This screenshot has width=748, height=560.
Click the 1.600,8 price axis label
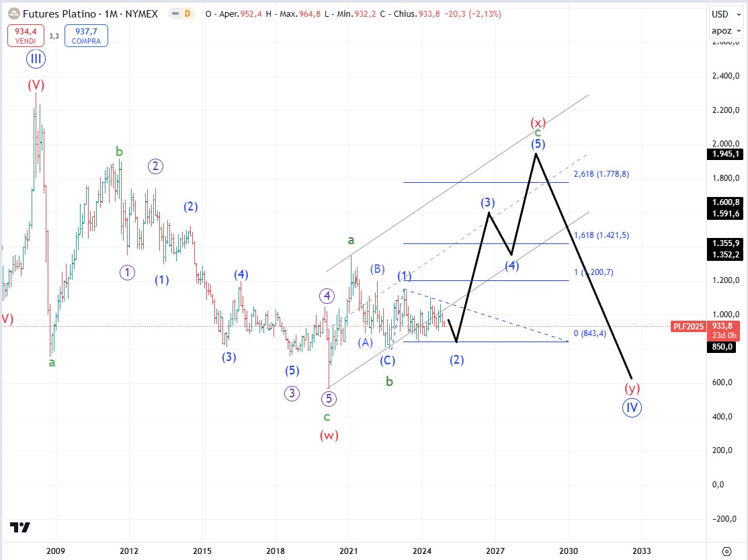point(725,202)
